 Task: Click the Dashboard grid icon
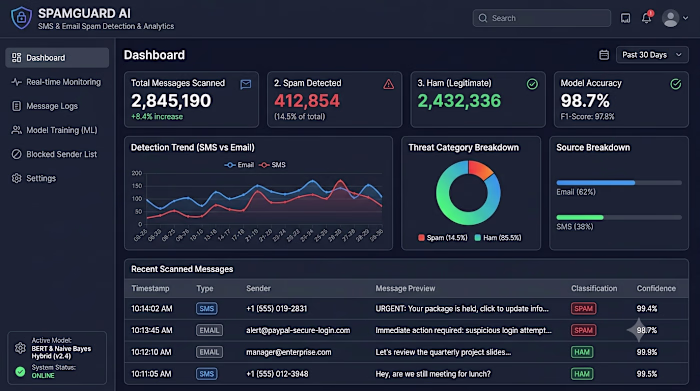tap(17, 58)
